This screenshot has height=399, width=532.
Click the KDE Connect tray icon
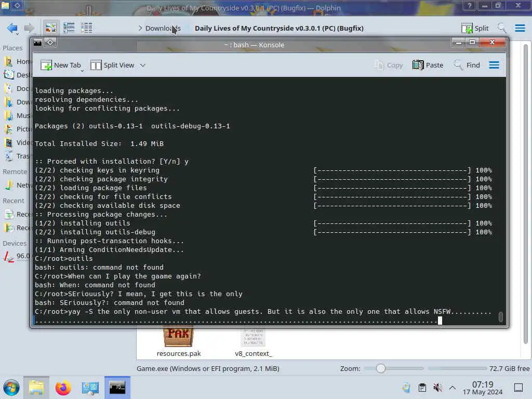click(406, 388)
